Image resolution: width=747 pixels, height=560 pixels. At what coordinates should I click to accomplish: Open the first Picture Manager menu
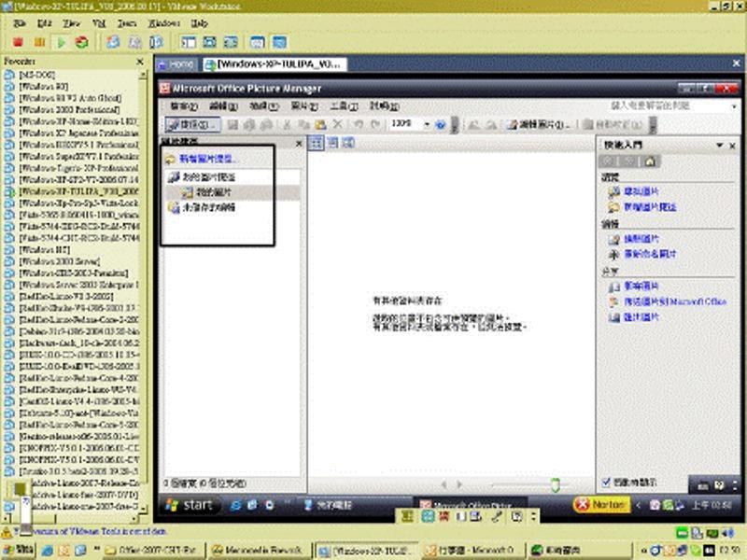tap(183, 106)
